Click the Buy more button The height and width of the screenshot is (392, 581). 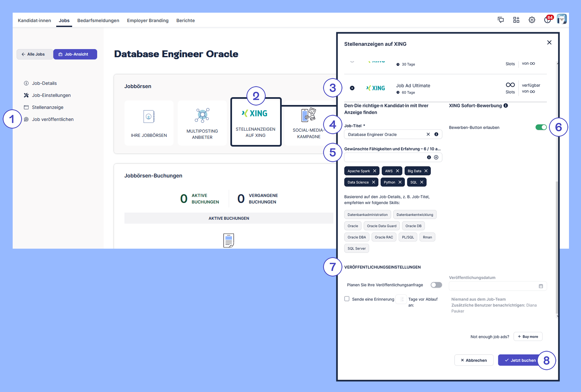(x=528, y=336)
